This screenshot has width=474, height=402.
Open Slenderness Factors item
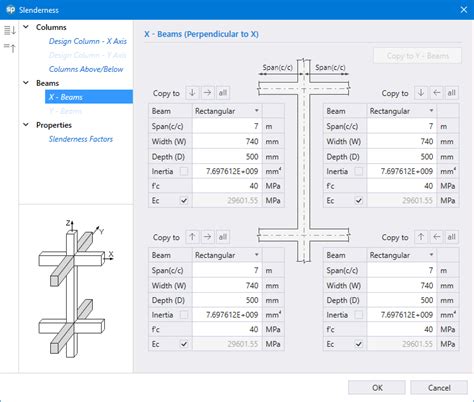pyautogui.click(x=81, y=139)
